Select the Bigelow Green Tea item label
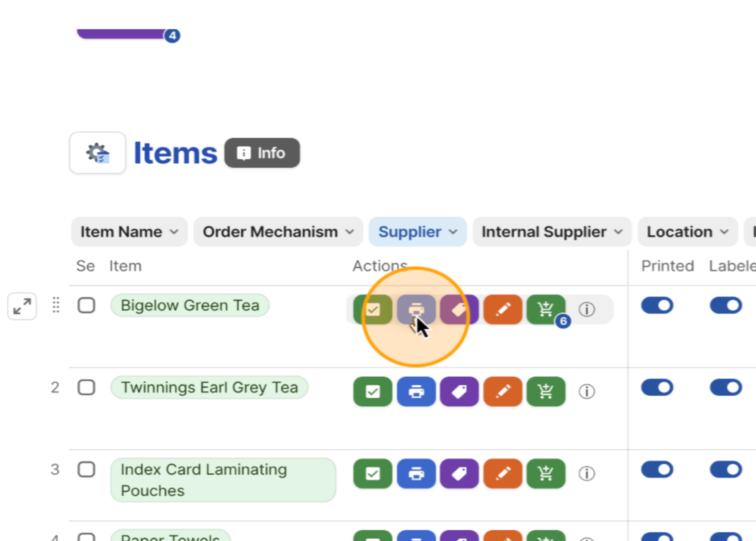This screenshot has width=756, height=541. coord(190,305)
